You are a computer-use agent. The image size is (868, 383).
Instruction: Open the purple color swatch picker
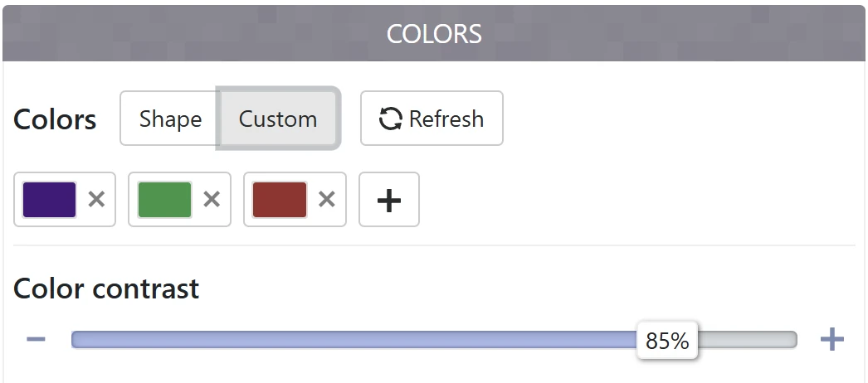49,200
